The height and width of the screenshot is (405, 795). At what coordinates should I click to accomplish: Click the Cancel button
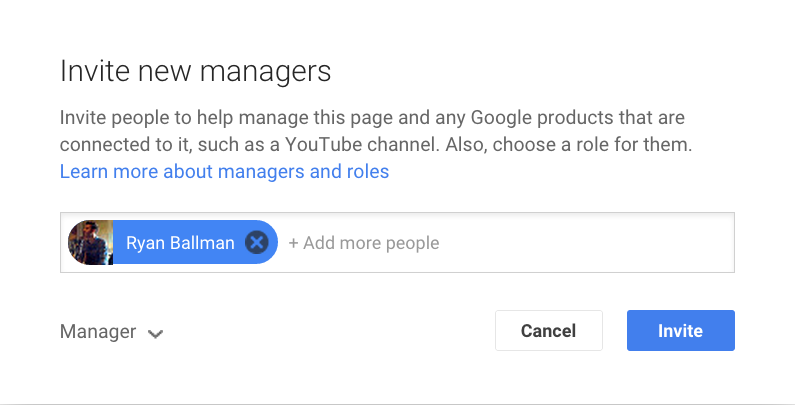pos(549,330)
